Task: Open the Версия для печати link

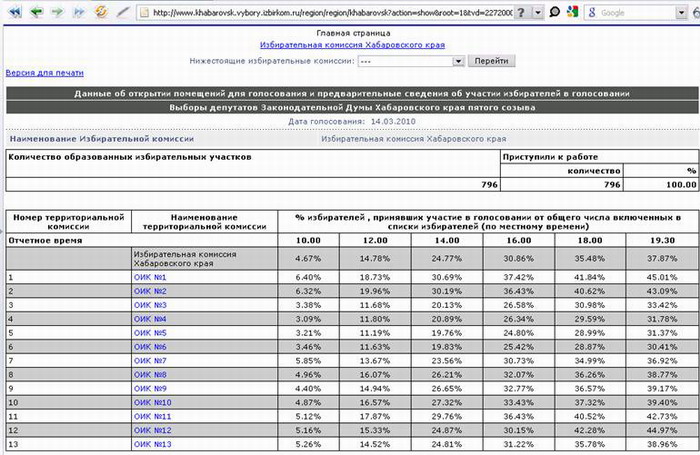Action: coord(44,73)
